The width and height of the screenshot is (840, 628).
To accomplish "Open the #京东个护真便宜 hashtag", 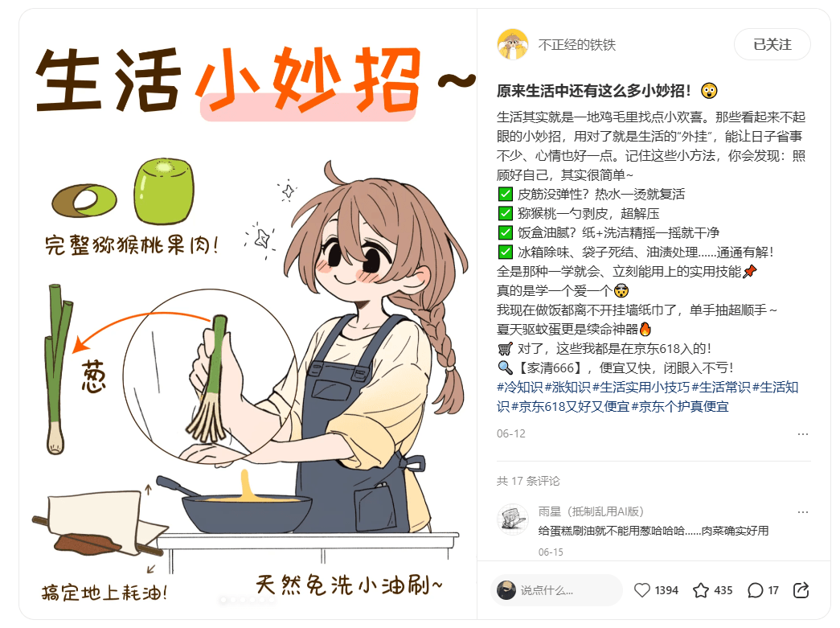I will click(x=680, y=406).
